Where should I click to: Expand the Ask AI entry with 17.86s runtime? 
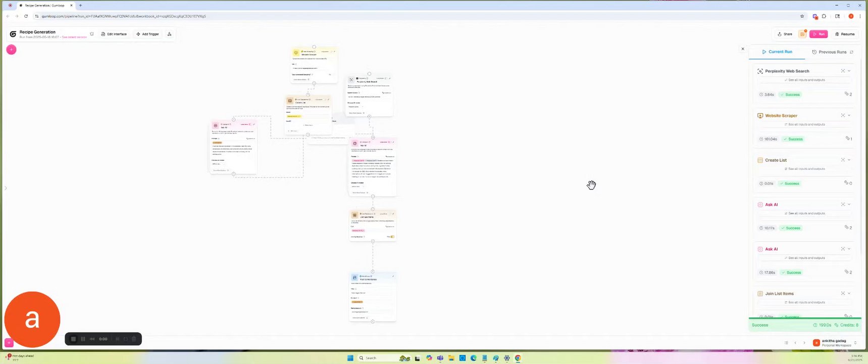pos(849,249)
